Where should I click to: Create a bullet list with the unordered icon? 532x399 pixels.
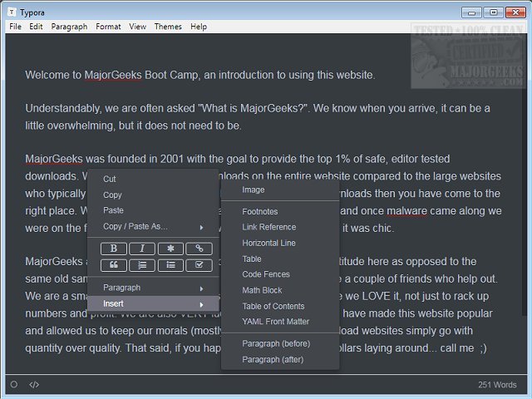pos(170,265)
